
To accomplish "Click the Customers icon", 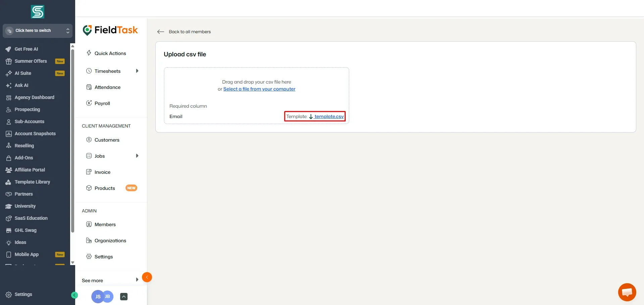I will (89, 140).
